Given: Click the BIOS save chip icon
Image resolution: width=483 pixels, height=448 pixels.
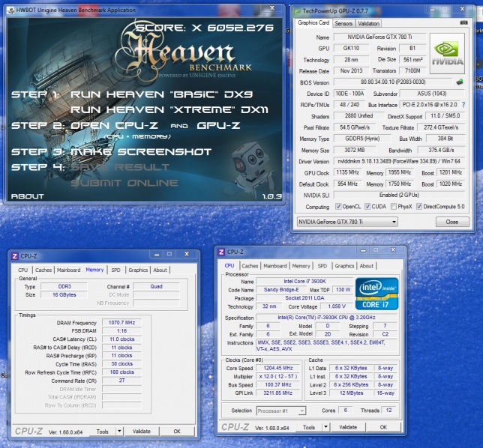Looking at the screenshot, I should click(x=459, y=82).
